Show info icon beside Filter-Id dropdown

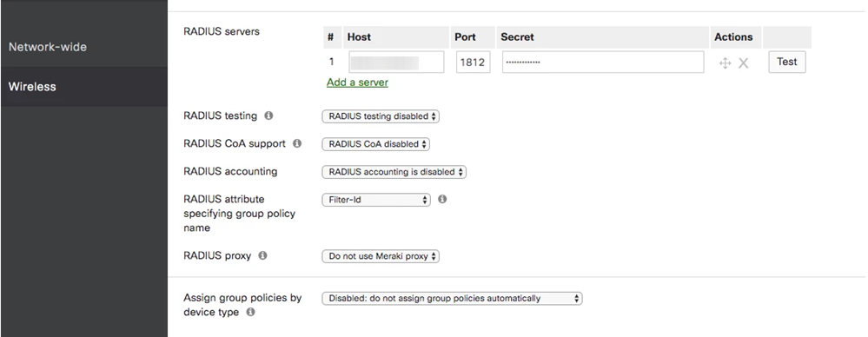point(442,199)
